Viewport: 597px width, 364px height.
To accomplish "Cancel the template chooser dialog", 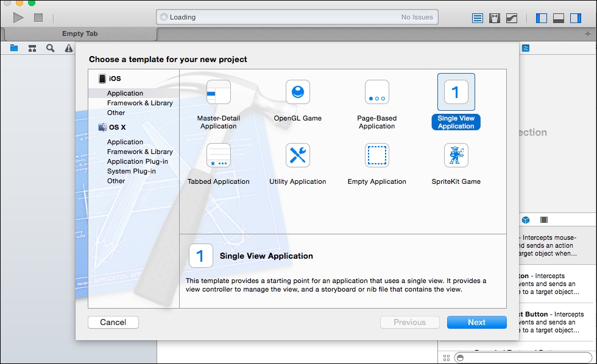I will click(x=113, y=322).
